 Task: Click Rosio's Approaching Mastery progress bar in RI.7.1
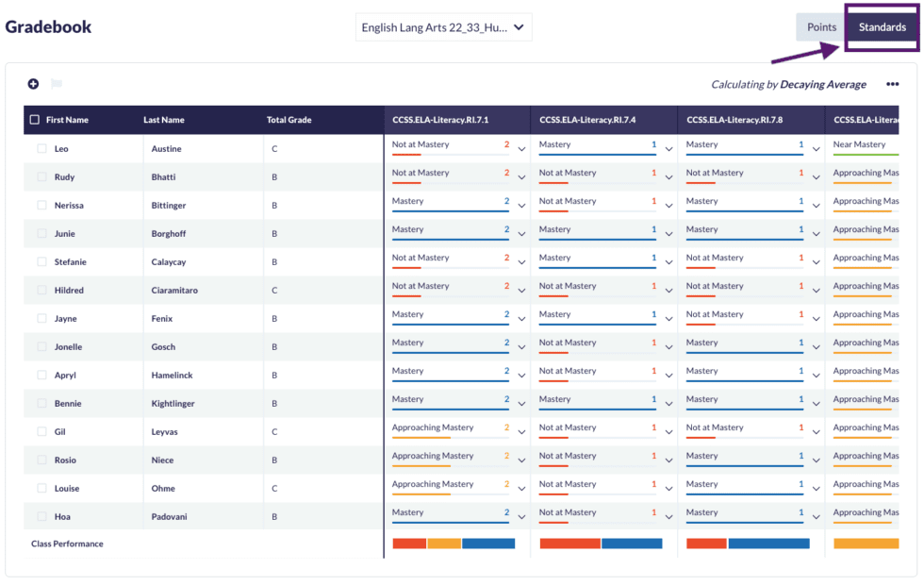421,465
